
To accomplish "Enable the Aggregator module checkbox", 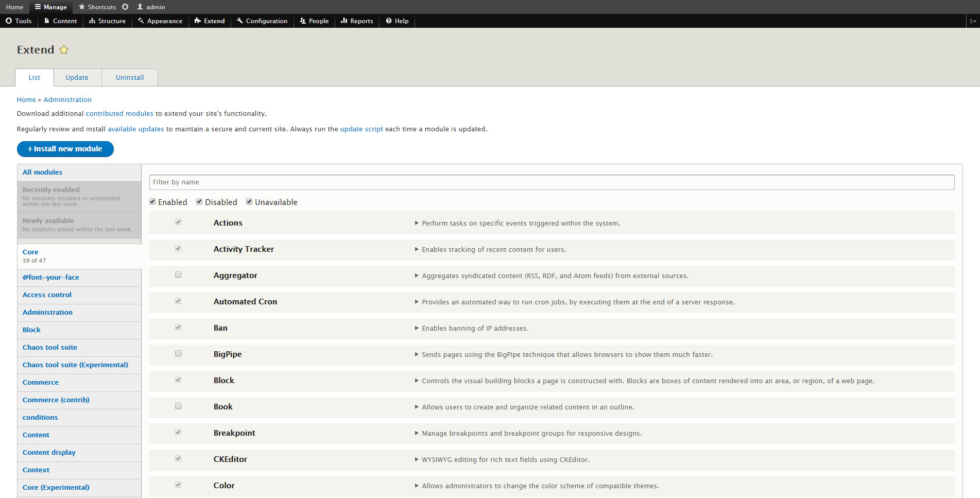I will coord(178,275).
